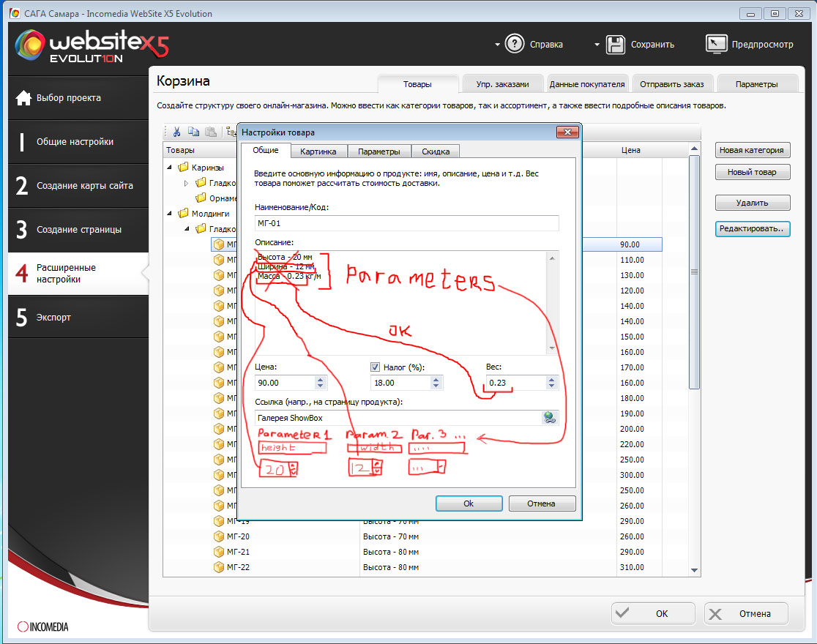Click Отмена button in Настройки товара dialog
The width and height of the screenshot is (817, 644).
tap(541, 503)
